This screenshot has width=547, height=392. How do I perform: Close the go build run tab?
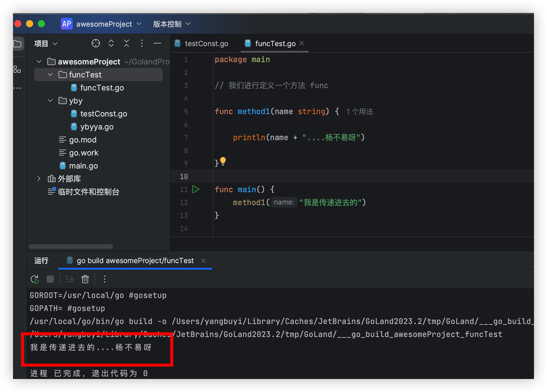click(203, 260)
